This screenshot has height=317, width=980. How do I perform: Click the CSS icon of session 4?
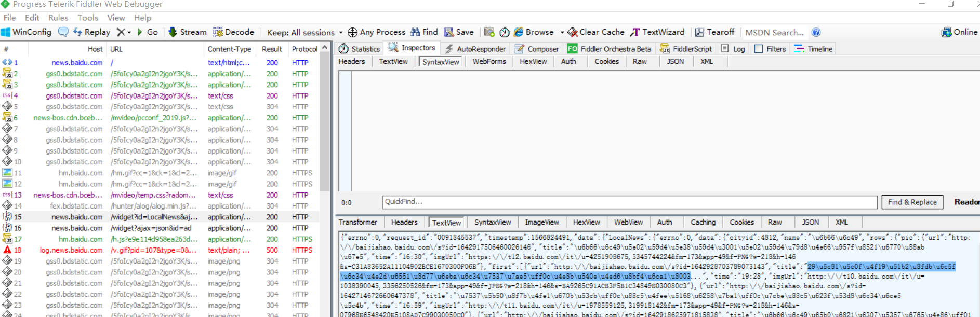click(7, 95)
